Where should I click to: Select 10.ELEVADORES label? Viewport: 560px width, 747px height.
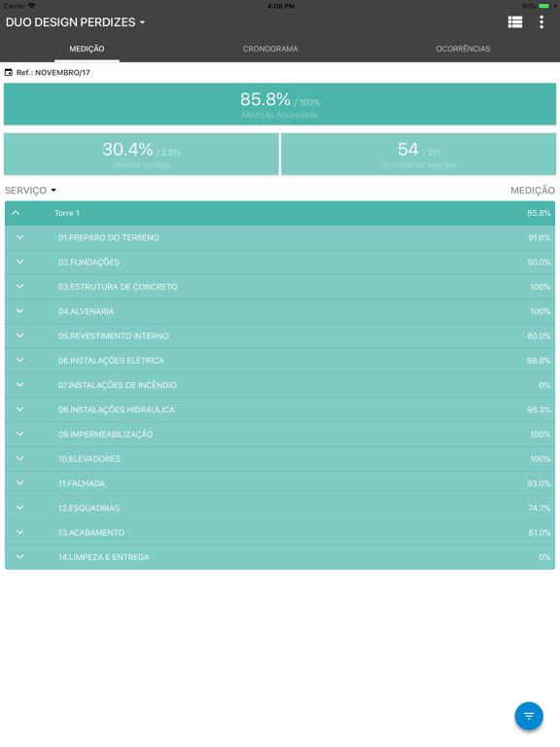[89, 459]
